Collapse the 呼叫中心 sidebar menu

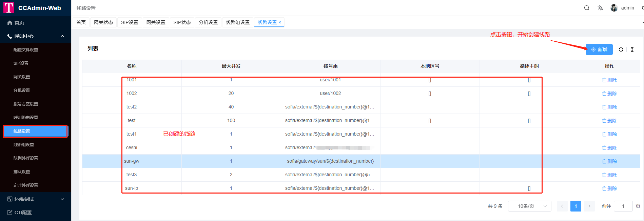pyautogui.click(x=62, y=36)
